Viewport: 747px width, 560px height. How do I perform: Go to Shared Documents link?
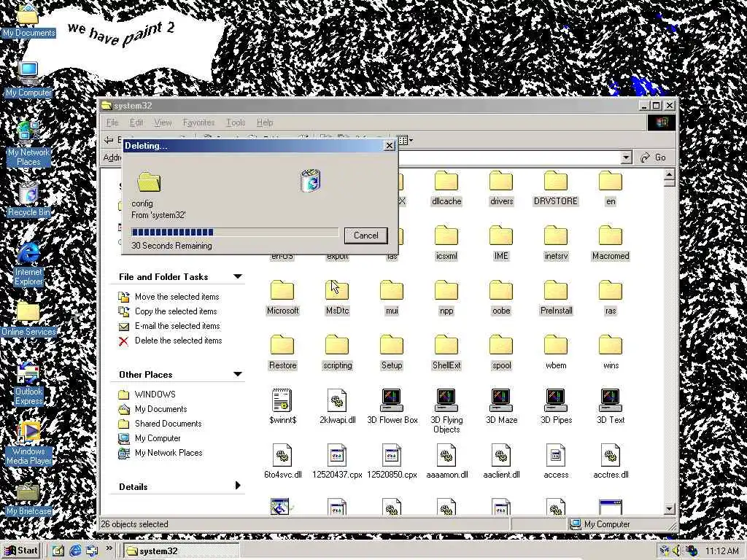[x=168, y=424]
